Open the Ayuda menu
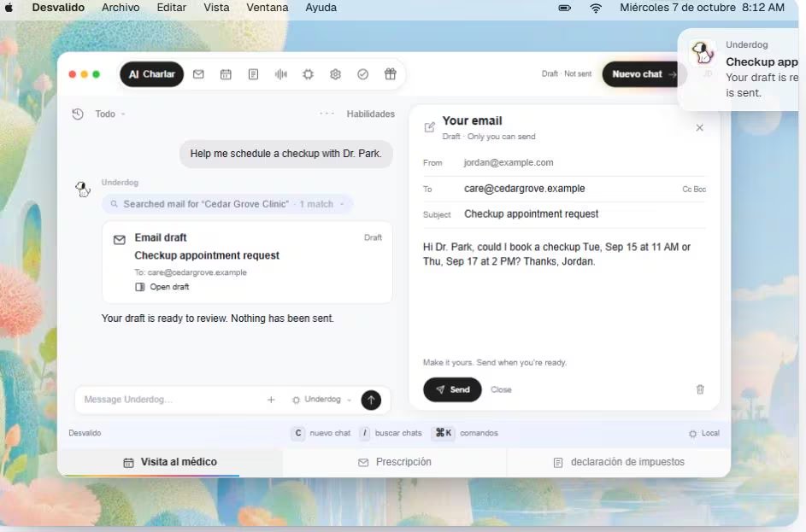The width and height of the screenshot is (806, 532). 321,8
